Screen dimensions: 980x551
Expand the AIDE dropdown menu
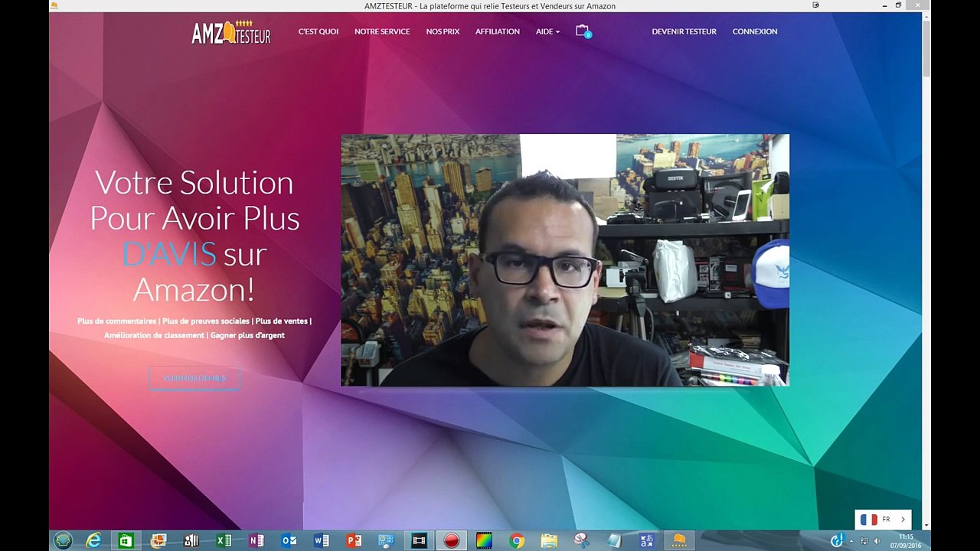point(547,31)
